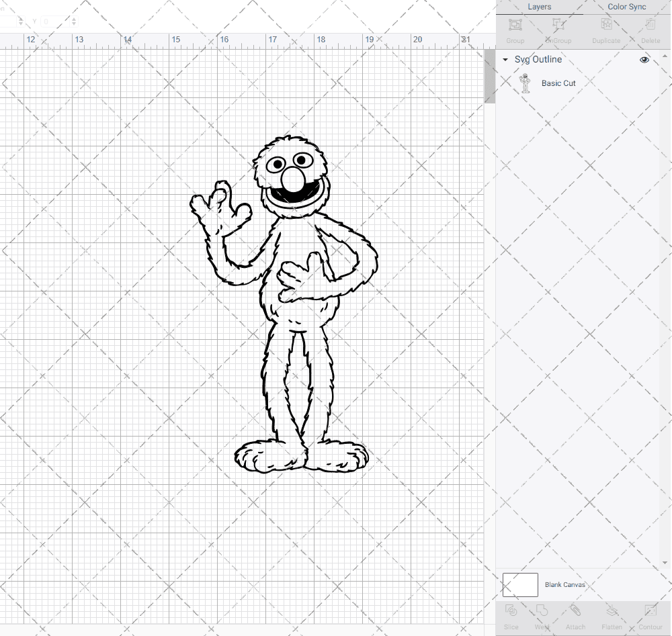Click the Delete trash icon
Screen dimensions: 672x636
[x=650, y=25]
